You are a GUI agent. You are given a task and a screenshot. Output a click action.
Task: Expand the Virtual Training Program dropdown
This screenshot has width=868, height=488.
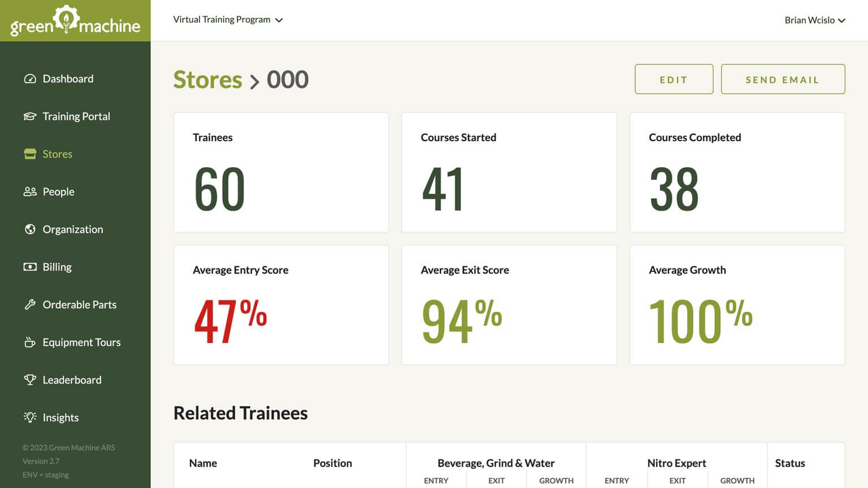228,20
